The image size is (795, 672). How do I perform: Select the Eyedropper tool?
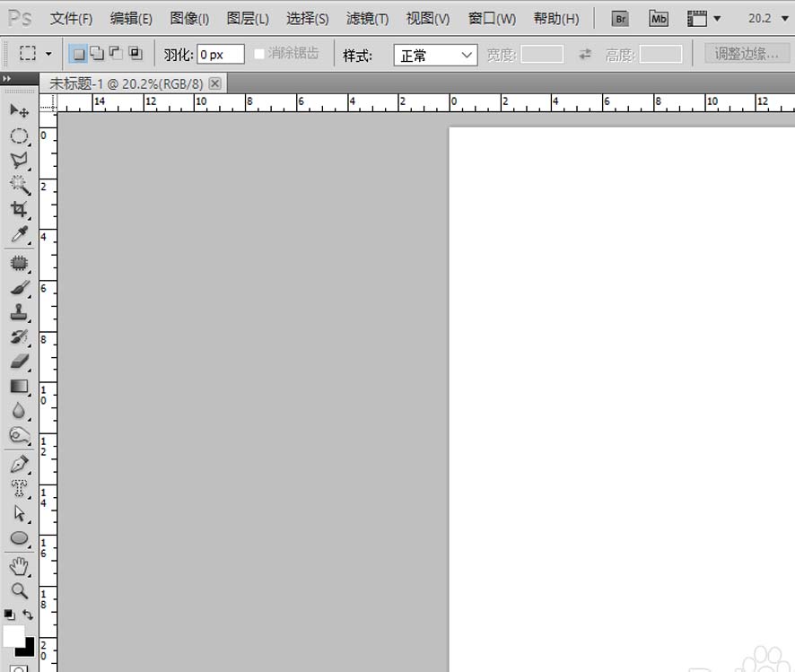20,235
